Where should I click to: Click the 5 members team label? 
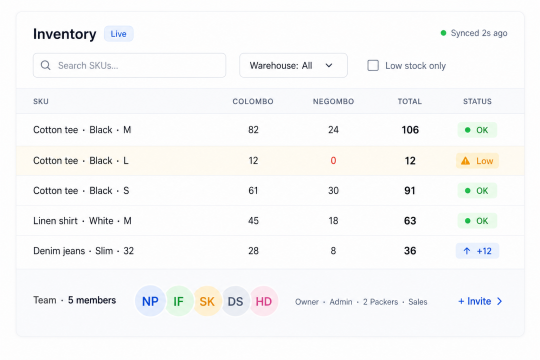click(92, 300)
